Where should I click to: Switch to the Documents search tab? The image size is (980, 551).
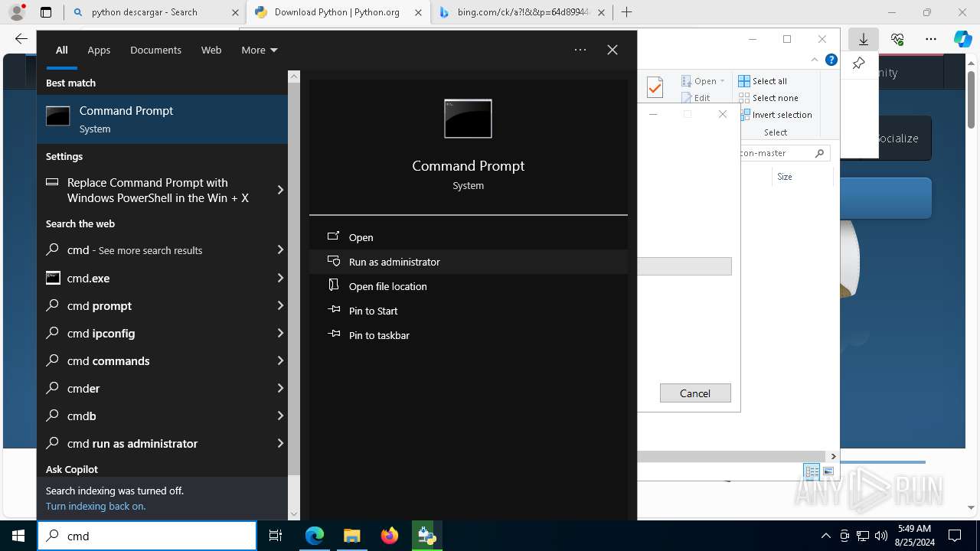coord(155,50)
